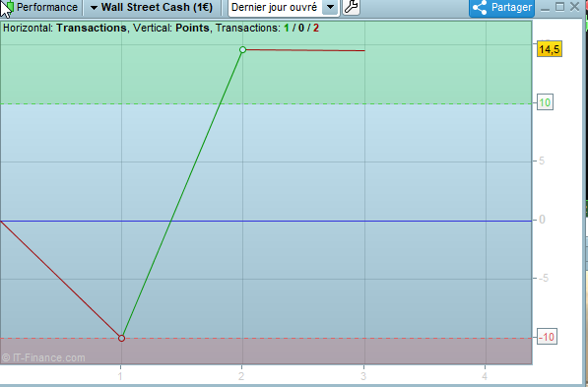Click the red -10 threshold label
The height and width of the screenshot is (387, 588).
(547, 337)
